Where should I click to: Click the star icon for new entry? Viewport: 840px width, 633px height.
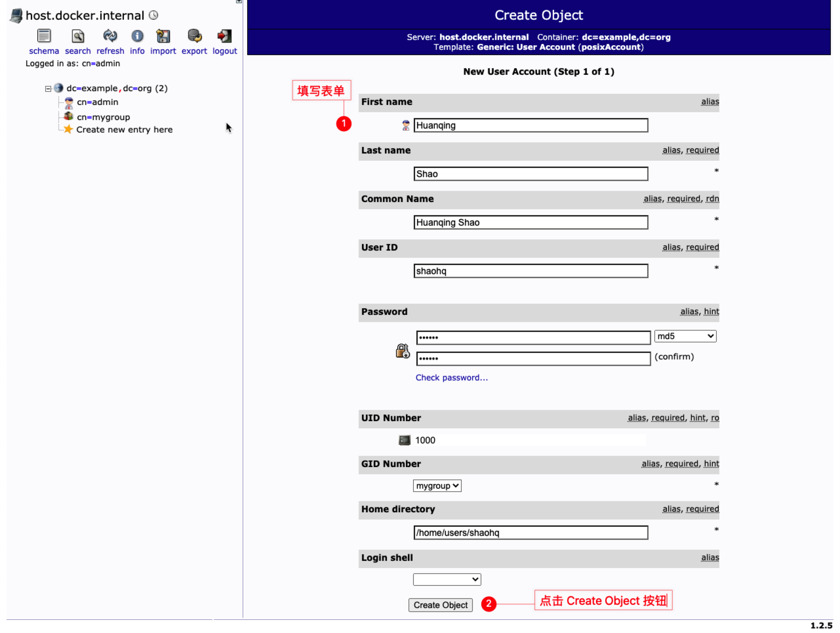pyautogui.click(x=68, y=129)
